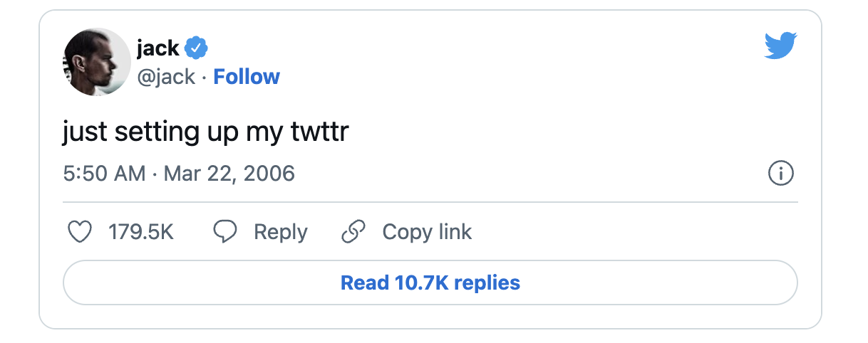Click the speech bubble reply icon
The image size is (868, 343).
point(226,232)
